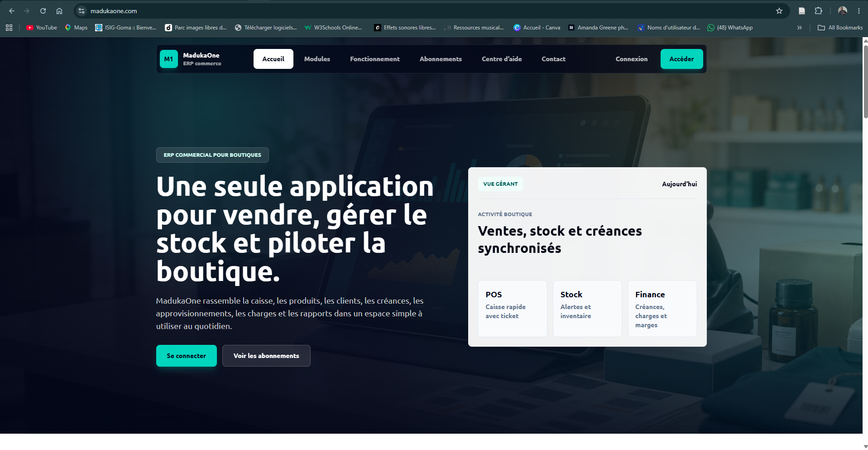Open the WhatsApp bookmark
The height and width of the screenshot is (450, 868).
pos(730,28)
